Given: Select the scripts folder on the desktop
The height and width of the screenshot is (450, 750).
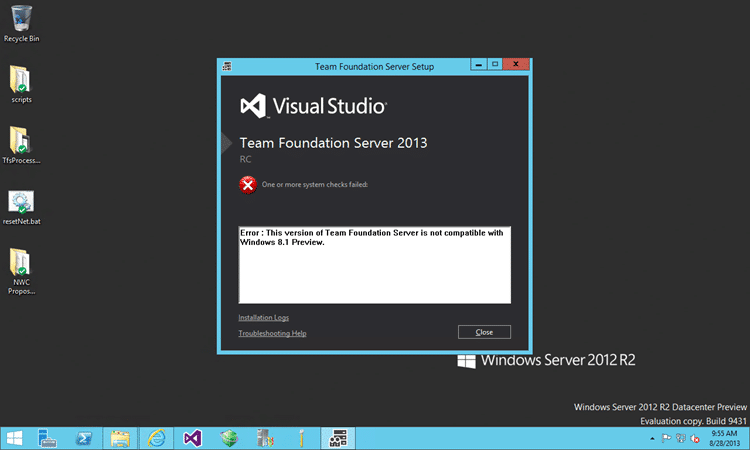Looking at the screenshot, I should (x=21, y=84).
